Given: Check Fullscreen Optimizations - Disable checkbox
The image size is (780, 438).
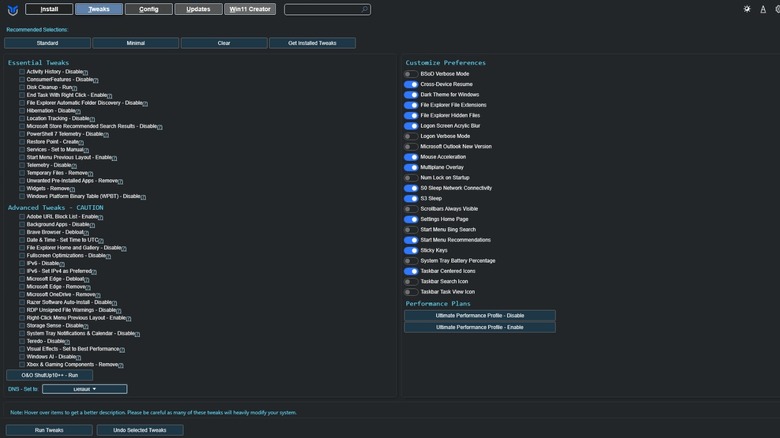Looking at the screenshot, I should 22,255.
